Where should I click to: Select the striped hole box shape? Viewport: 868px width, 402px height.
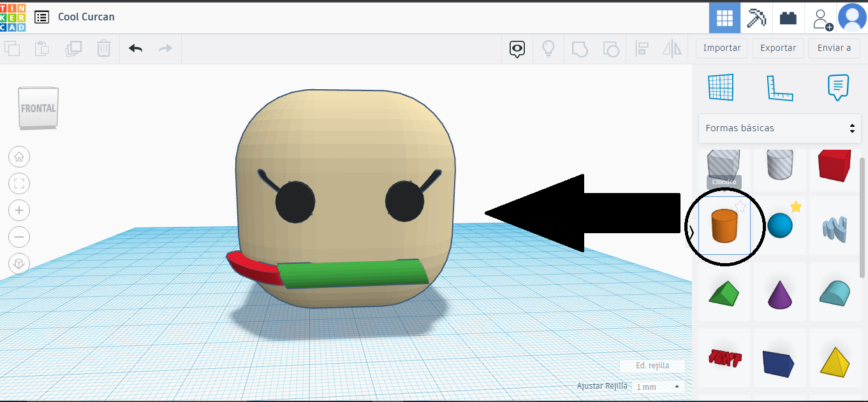tap(725, 167)
